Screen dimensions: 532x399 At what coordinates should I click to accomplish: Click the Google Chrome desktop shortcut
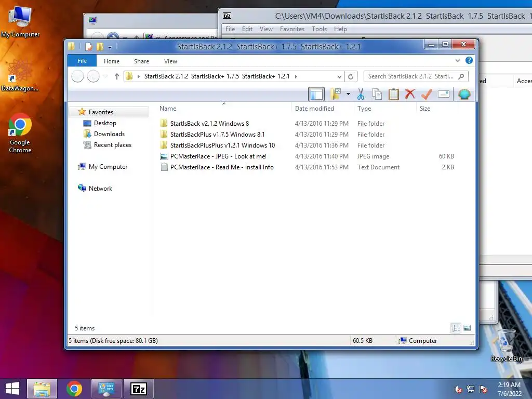pyautogui.click(x=20, y=133)
